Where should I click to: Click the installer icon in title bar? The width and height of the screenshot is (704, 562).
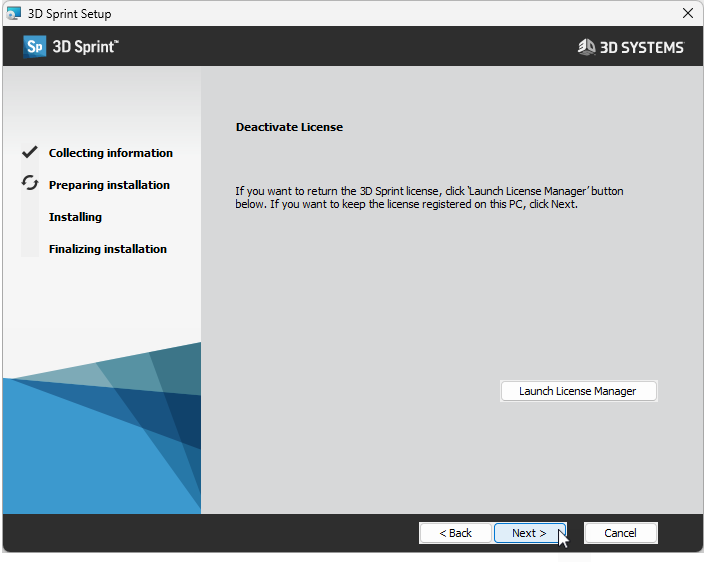tap(14, 13)
